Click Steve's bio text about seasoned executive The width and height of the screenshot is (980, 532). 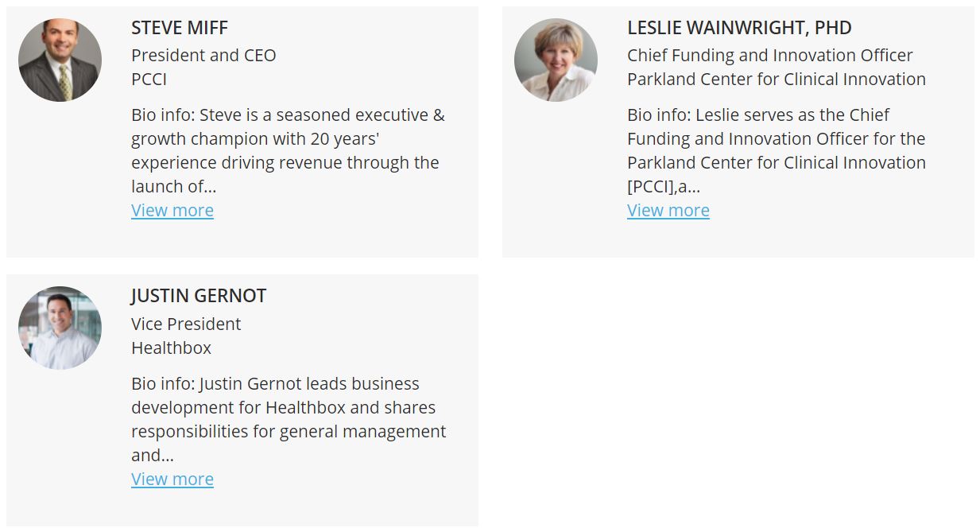[x=288, y=151]
